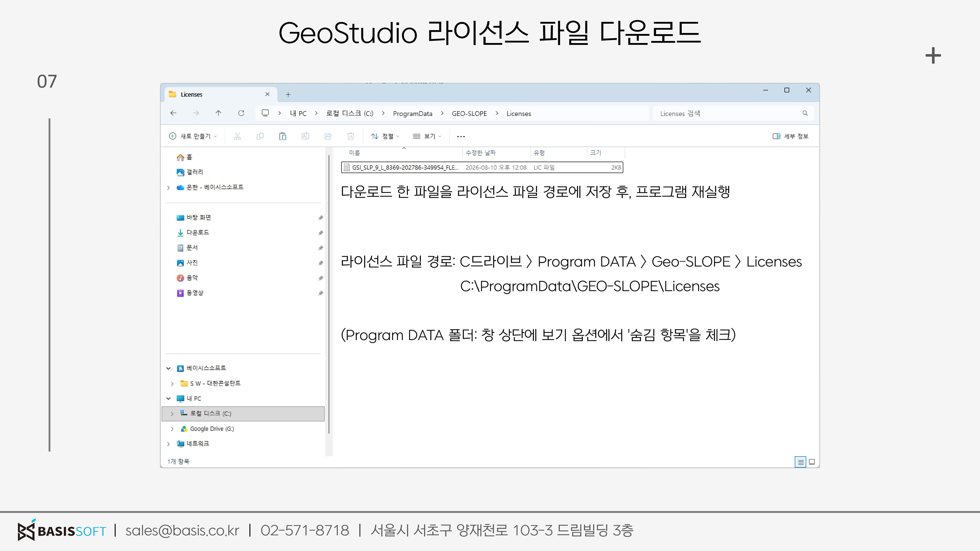Switch to large thumbnails view icon
Screen dimensions: 980x551
coord(811,462)
